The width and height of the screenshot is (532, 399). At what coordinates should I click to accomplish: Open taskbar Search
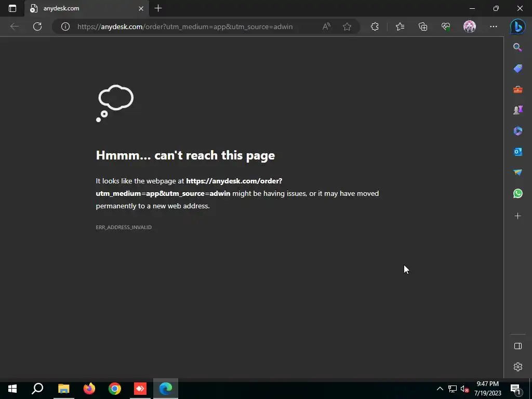coord(37,389)
